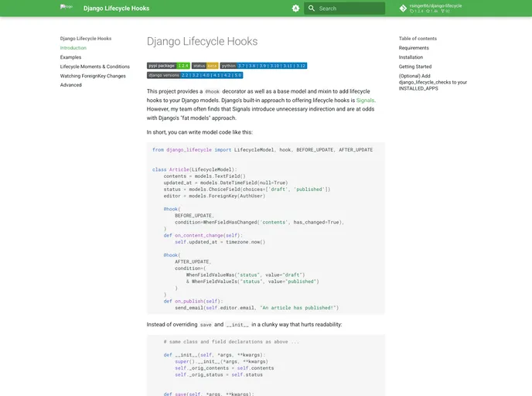Screen dimensions: 532x396
Task: Toggle the light/dark color scheme icon
Action: (295, 9)
